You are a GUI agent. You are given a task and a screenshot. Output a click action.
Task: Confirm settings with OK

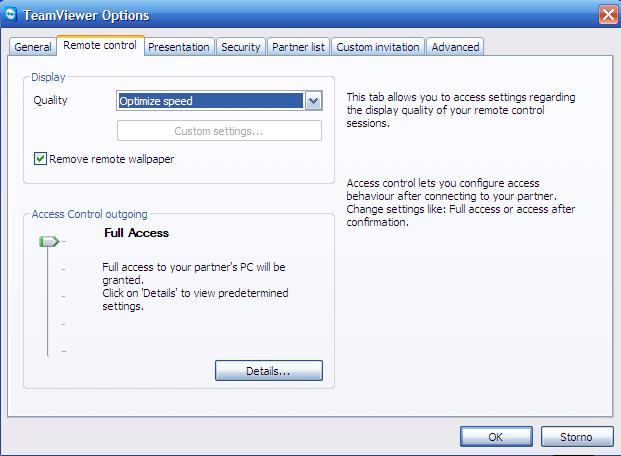click(x=496, y=437)
